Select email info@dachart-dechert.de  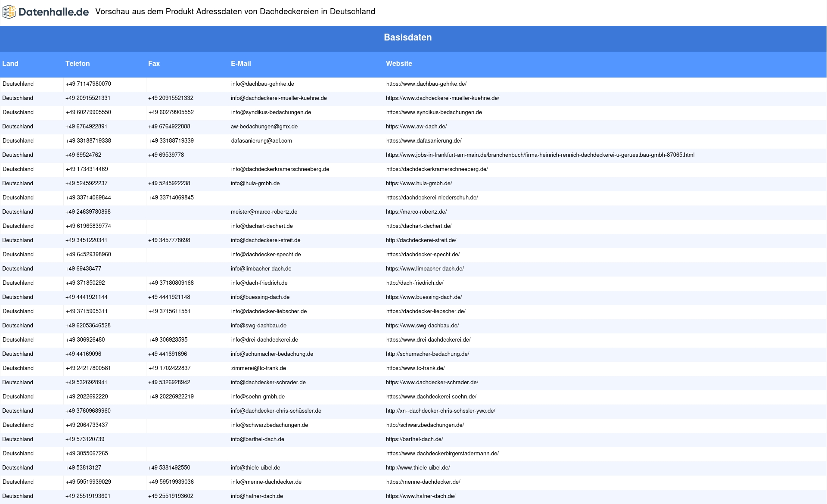tap(262, 226)
